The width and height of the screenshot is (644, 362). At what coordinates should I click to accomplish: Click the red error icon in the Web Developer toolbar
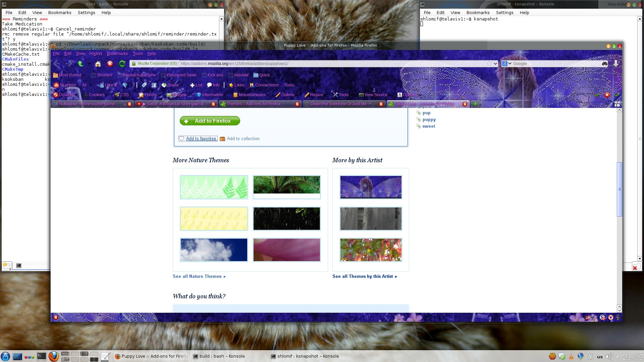[x=607, y=95]
